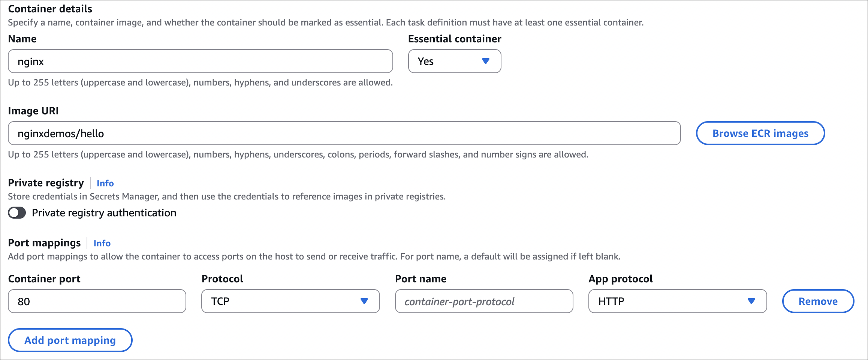Click the Browse ECR images button

760,133
